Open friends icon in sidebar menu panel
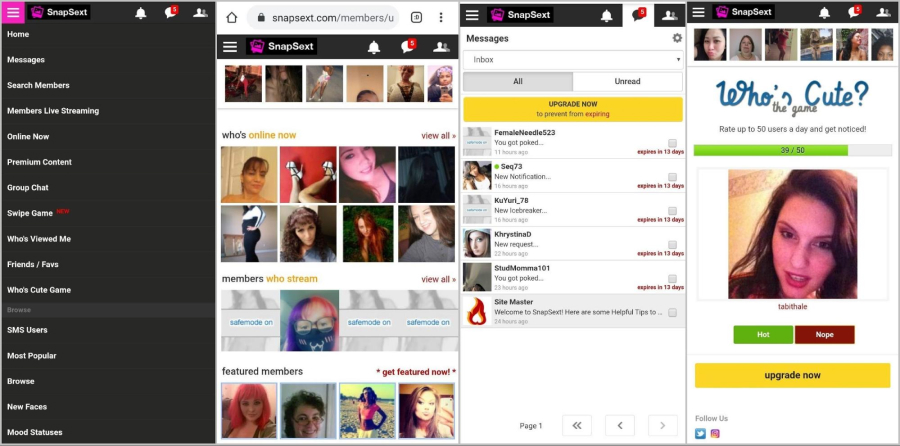Viewport: 900px width, 446px height. tap(200, 13)
